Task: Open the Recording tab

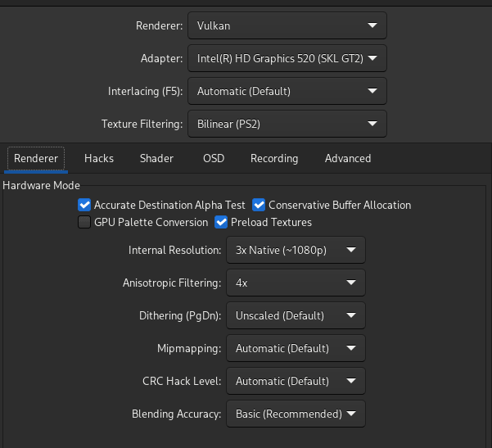Action: tap(274, 159)
